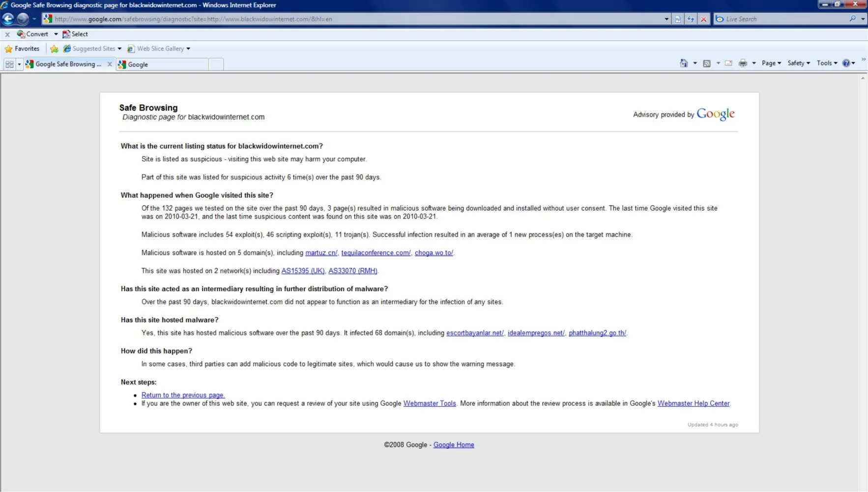Click the magnifying glass search icon

(852, 19)
